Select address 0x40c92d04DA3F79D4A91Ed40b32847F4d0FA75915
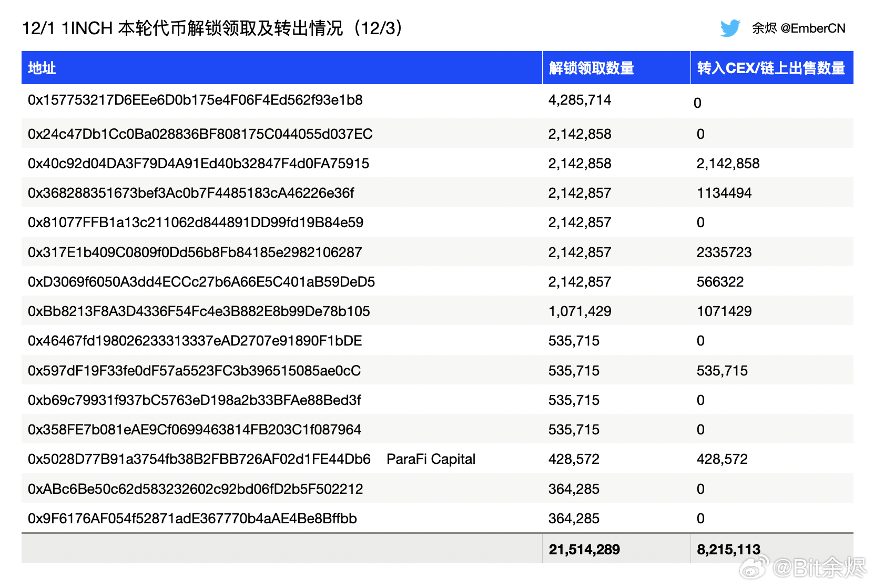Viewport: 874px width, 588px height. pyautogui.click(x=198, y=164)
